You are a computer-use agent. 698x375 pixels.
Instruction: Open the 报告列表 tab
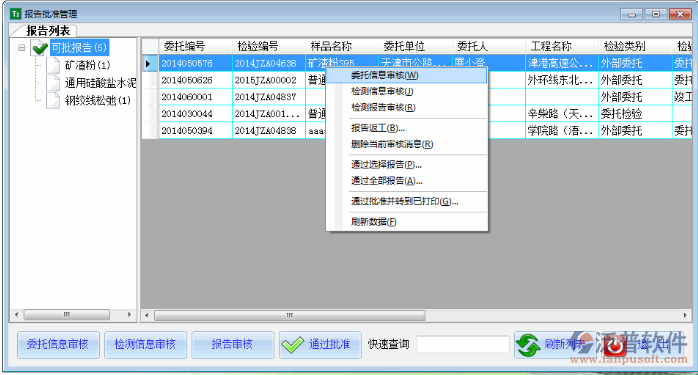pyautogui.click(x=48, y=31)
